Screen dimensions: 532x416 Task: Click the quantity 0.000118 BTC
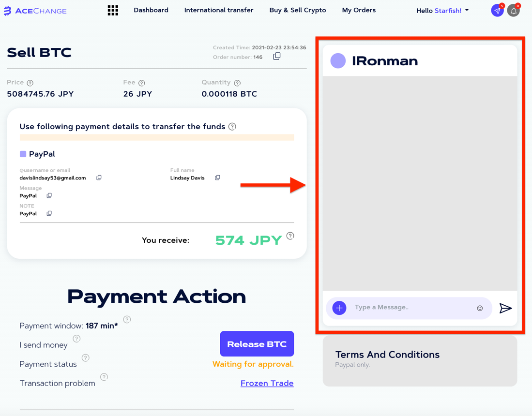(229, 94)
